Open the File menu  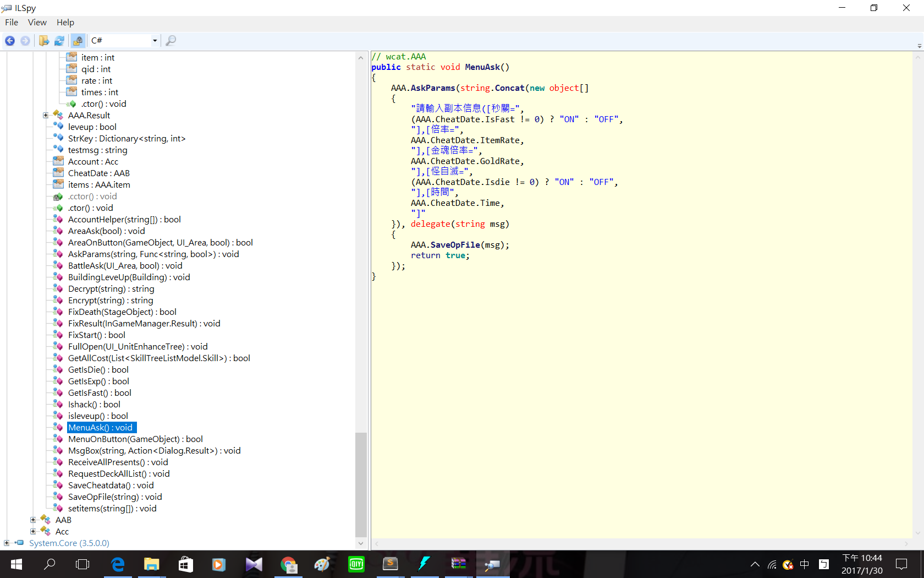click(12, 23)
